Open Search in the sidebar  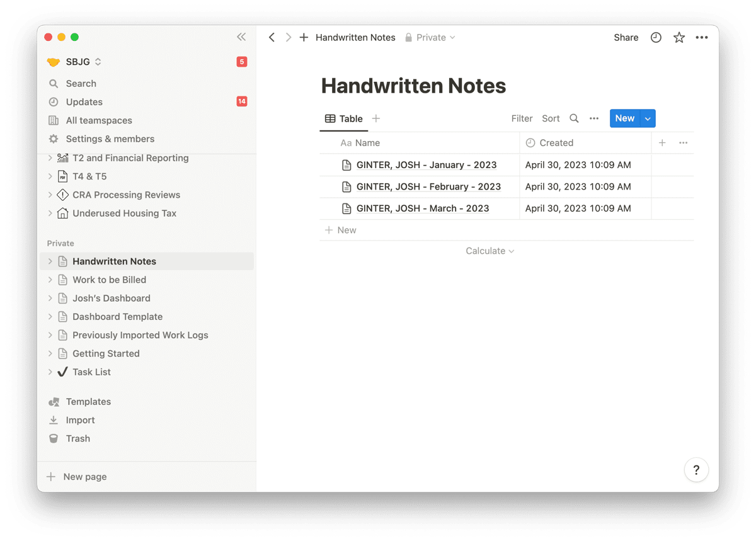(81, 83)
